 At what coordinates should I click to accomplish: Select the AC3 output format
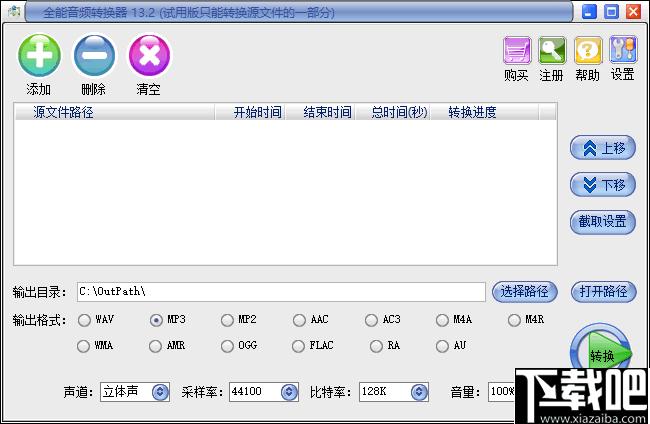(371, 320)
